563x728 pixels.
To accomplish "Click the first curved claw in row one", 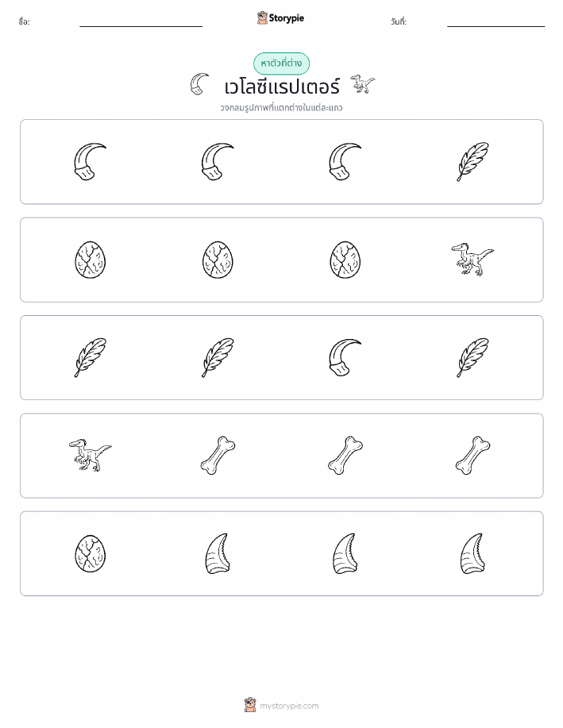I will pos(90,162).
